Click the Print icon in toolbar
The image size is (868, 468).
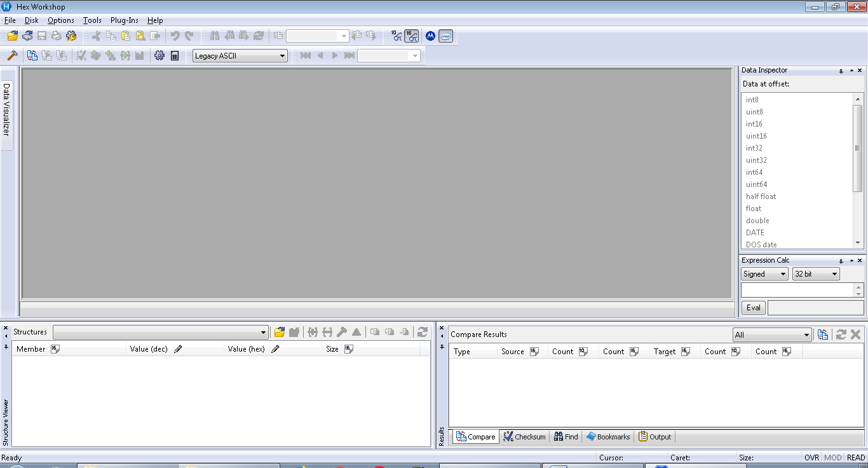(x=57, y=36)
